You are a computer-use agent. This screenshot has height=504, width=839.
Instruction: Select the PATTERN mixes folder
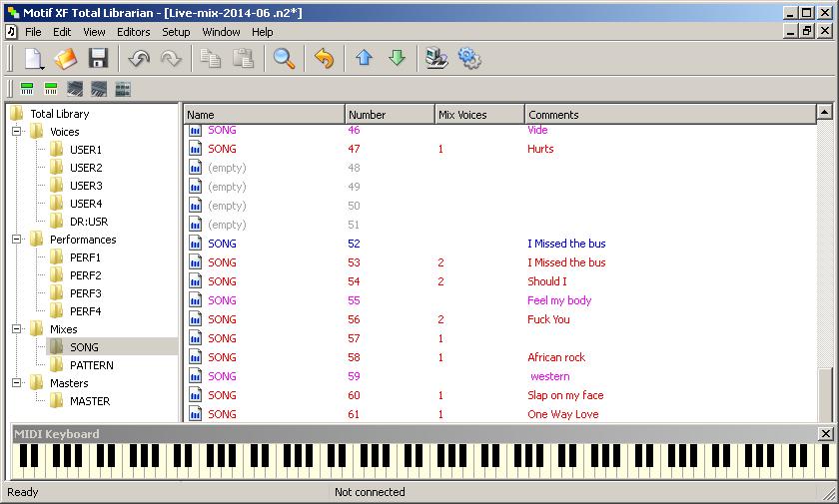click(92, 365)
